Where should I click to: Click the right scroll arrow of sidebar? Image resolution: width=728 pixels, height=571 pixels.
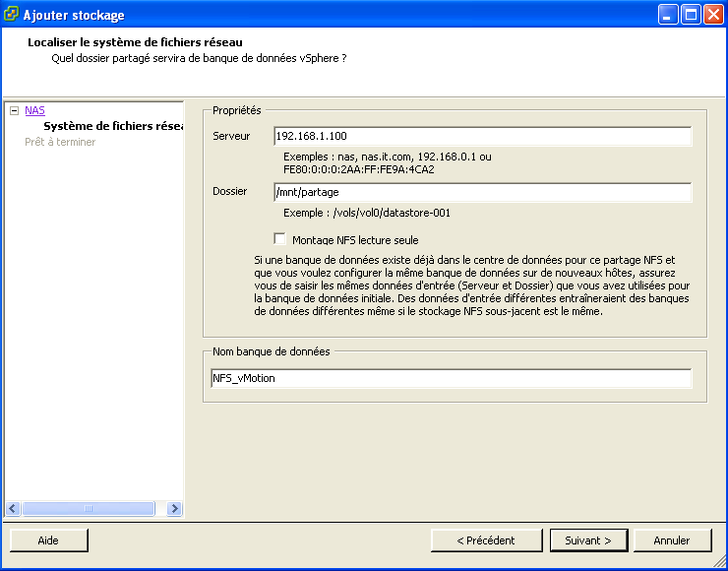[174, 508]
